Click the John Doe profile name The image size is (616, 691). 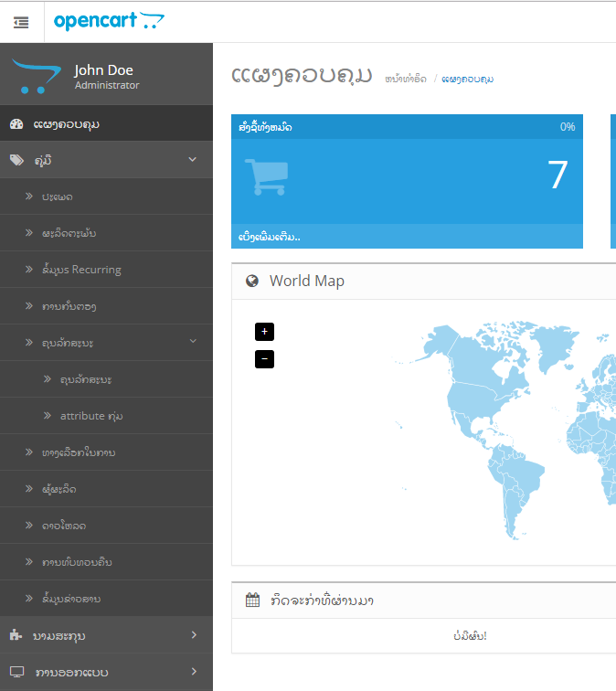(103, 70)
